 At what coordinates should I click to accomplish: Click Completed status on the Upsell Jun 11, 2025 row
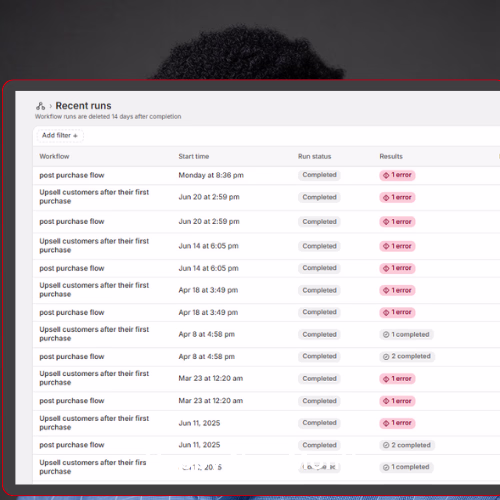pyautogui.click(x=319, y=423)
